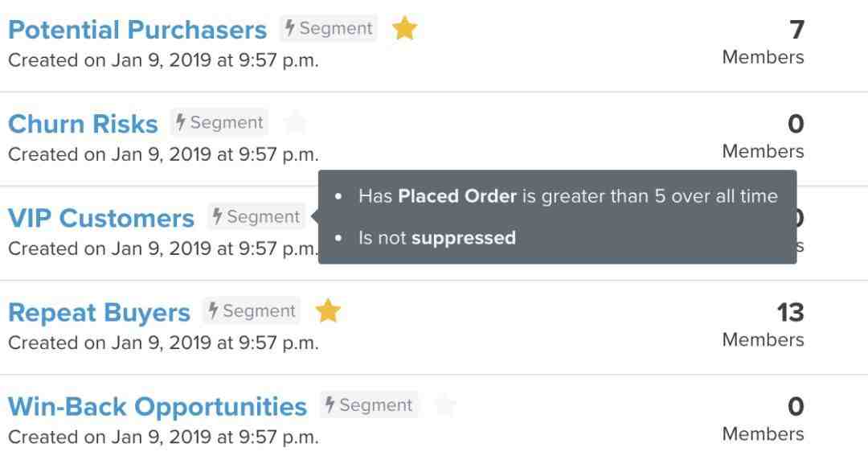
Task: Open the Win-Back Opportunities segment
Action: (x=158, y=406)
